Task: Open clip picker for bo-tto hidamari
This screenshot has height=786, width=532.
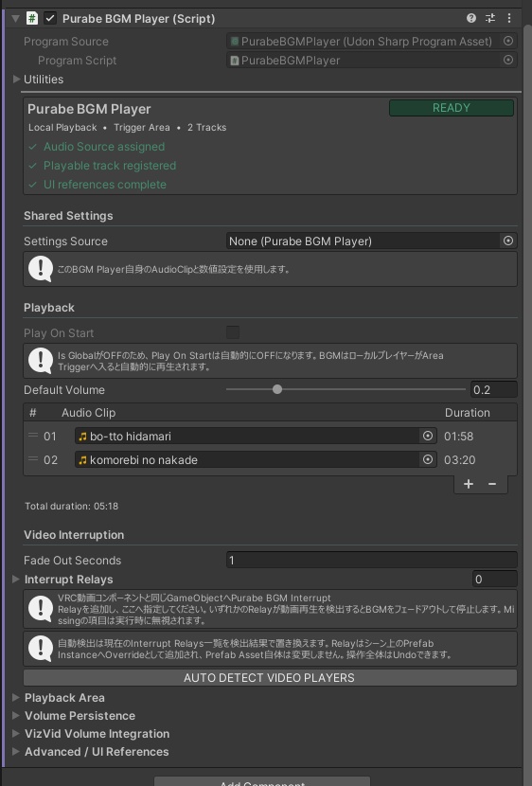Action: 428,437
